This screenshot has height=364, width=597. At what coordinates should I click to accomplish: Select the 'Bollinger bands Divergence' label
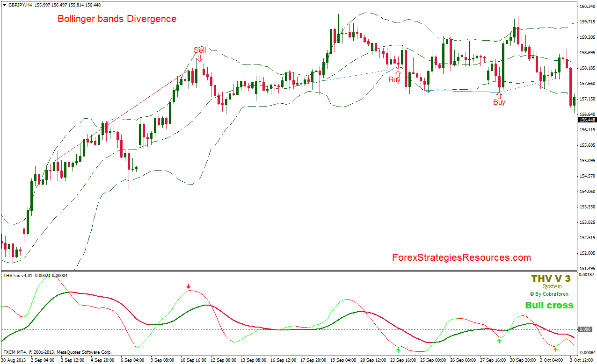pyautogui.click(x=117, y=19)
